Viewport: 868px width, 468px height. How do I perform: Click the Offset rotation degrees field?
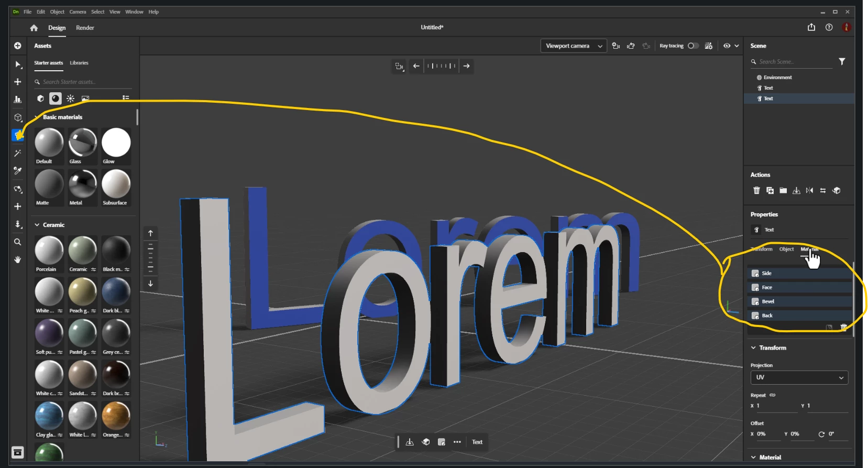pyautogui.click(x=838, y=434)
